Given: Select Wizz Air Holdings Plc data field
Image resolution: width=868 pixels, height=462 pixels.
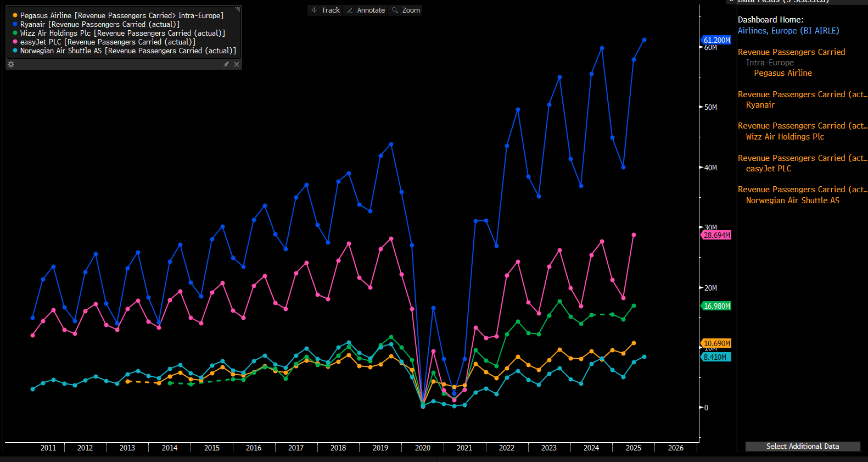Looking at the screenshot, I should [785, 137].
